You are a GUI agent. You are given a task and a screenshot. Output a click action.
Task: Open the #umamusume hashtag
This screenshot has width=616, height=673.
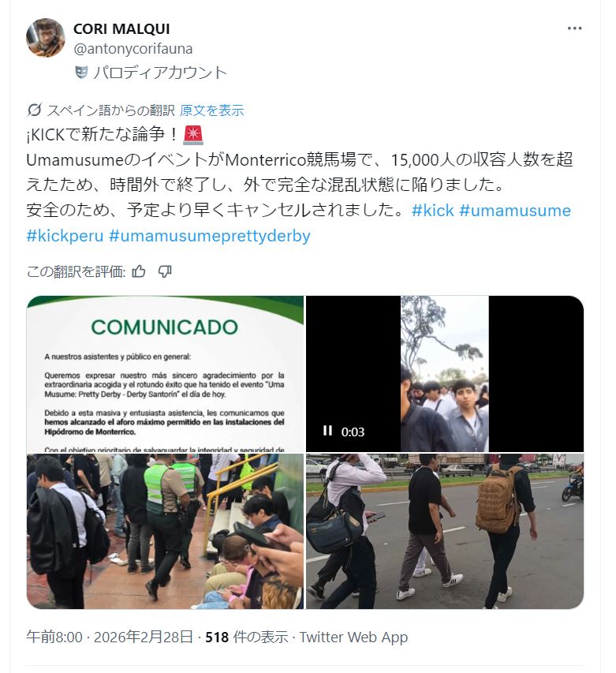[515, 211]
